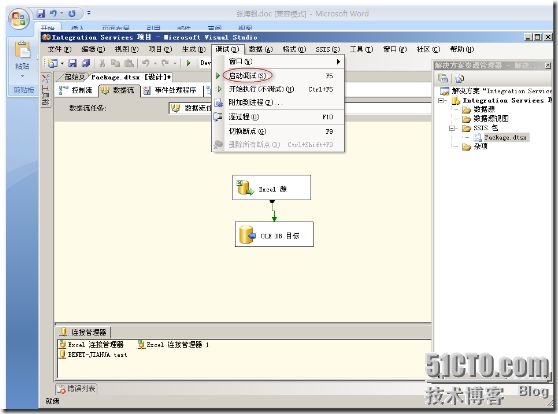Click Properties icon in Solution Explorer toolbar
558x414 pixels.
coord(443,78)
